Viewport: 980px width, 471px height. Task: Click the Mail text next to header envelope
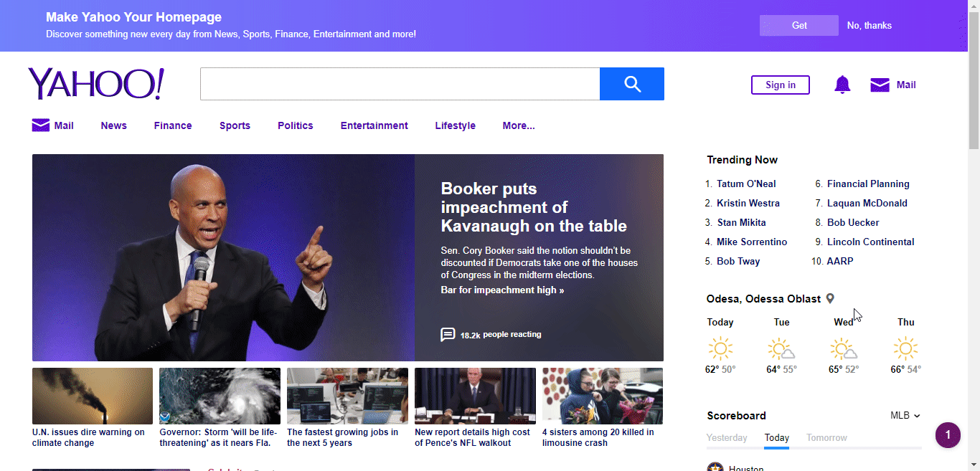coord(906,85)
